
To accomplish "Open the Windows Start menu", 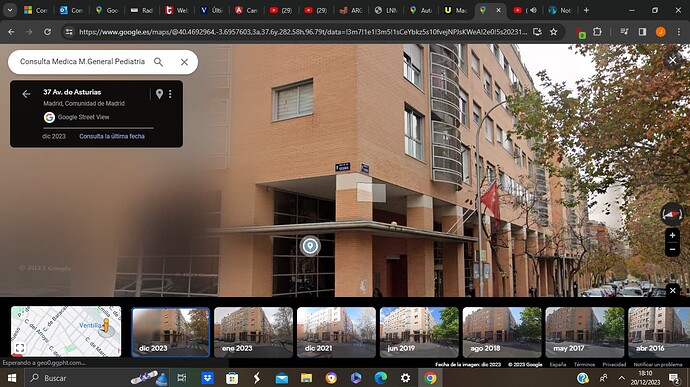I will (12, 378).
